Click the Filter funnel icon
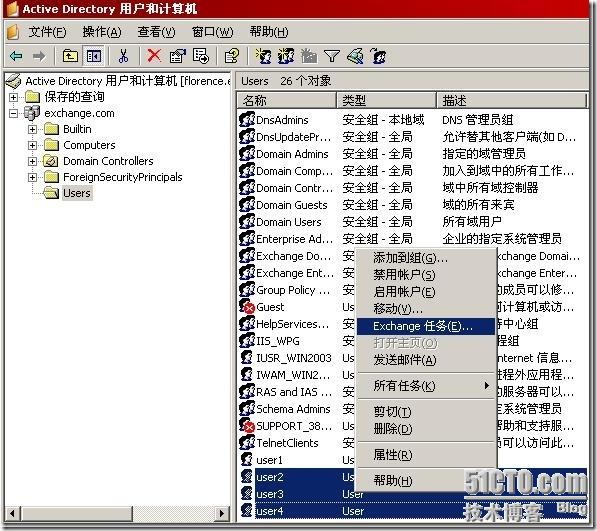The width and height of the screenshot is (597, 531). [332, 56]
